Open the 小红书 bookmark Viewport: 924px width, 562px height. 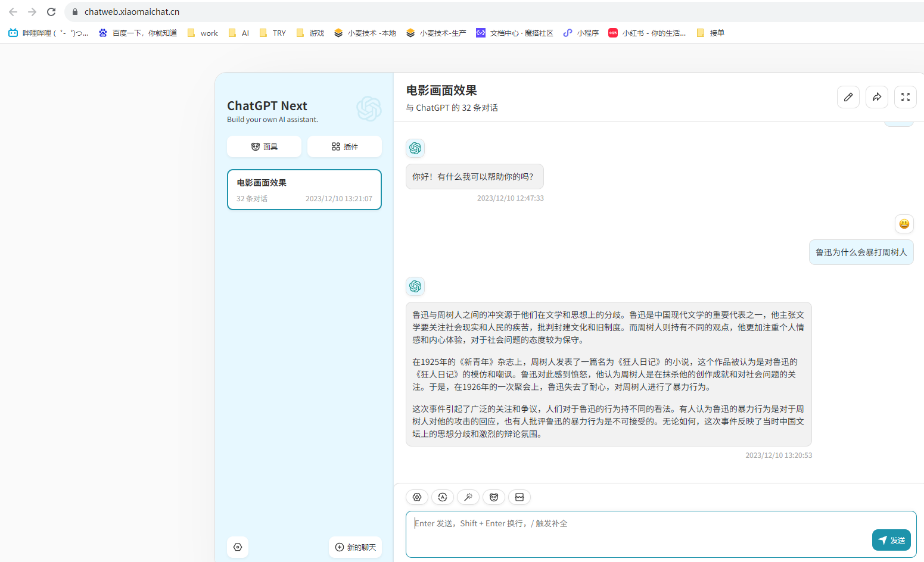pos(647,33)
